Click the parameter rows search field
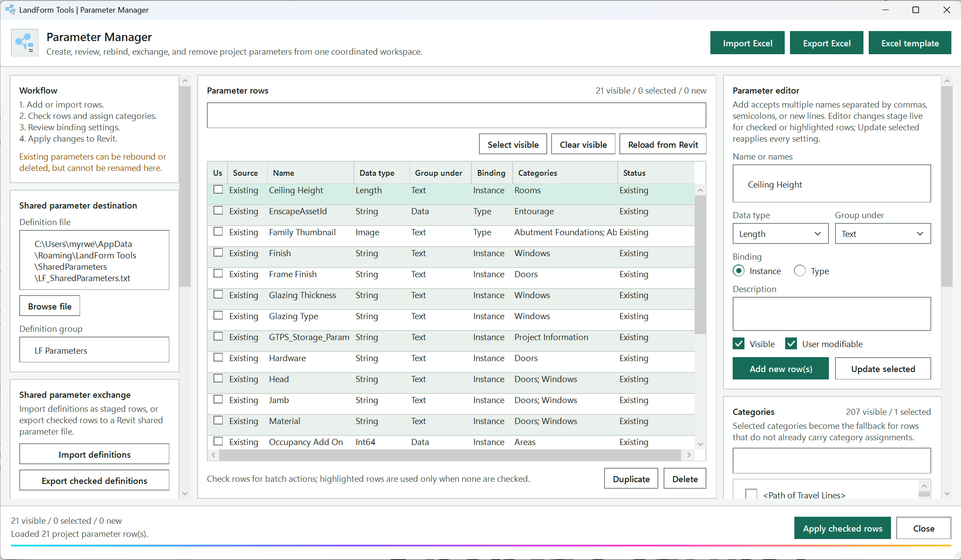961x560 pixels. [456, 115]
